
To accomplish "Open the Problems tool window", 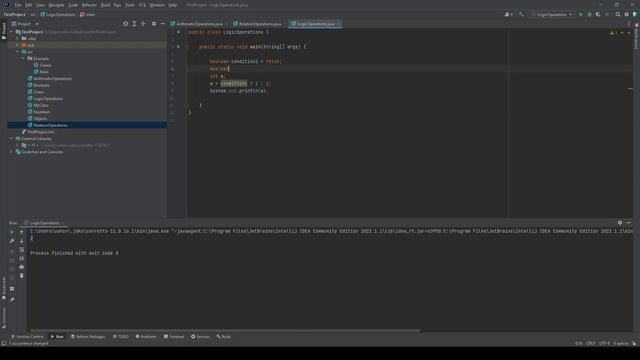I will pos(146,337).
